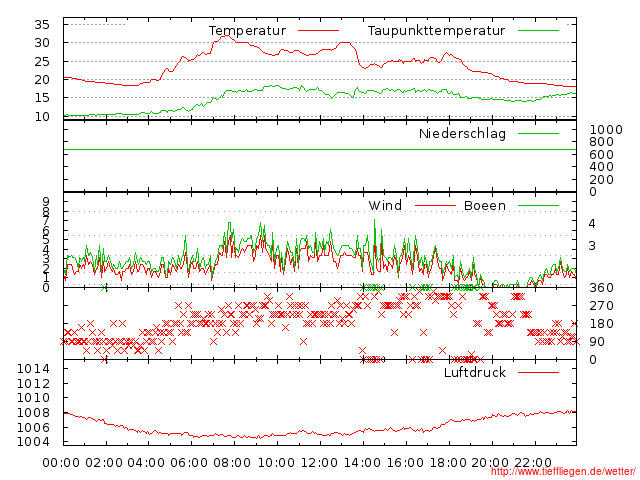Click the red Wind legend line
Viewport: 640px width, 480px height.
coord(435,205)
